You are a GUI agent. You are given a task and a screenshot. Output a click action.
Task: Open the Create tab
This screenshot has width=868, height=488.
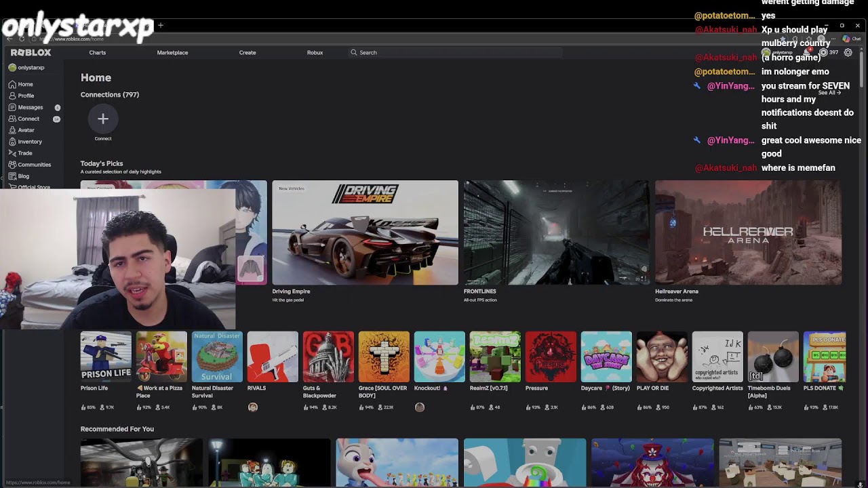(248, 52)
